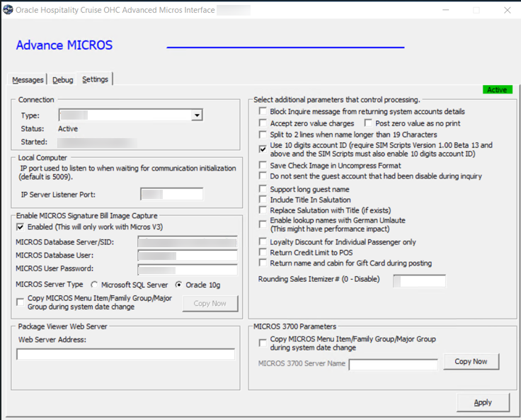
Task: Open the Debug tab
Action: (62, 80)
